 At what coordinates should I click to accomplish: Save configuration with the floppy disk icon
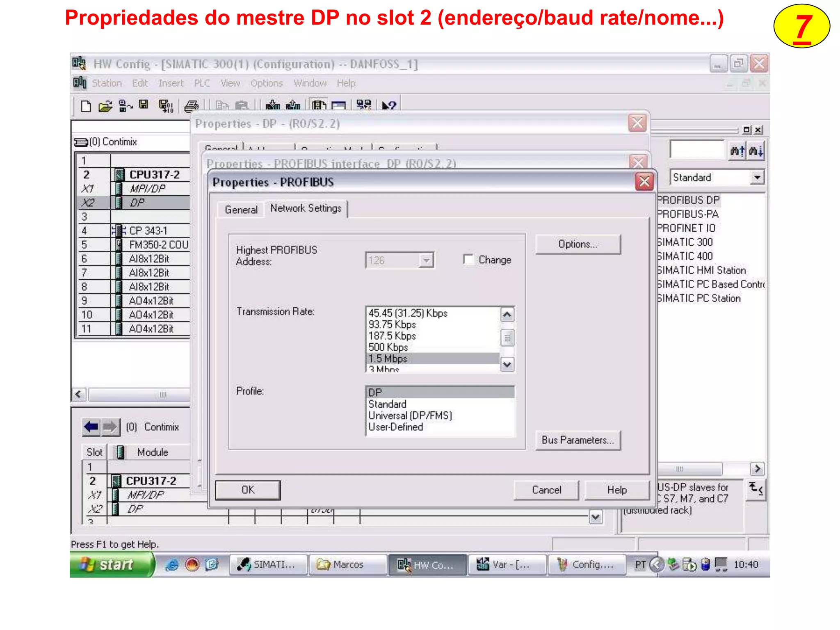point(143,105)
